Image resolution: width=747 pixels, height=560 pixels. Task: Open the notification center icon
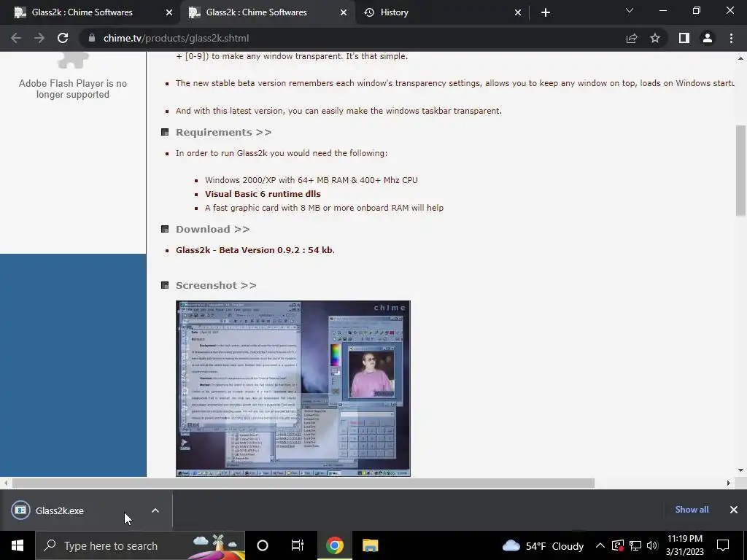[723, 545]
